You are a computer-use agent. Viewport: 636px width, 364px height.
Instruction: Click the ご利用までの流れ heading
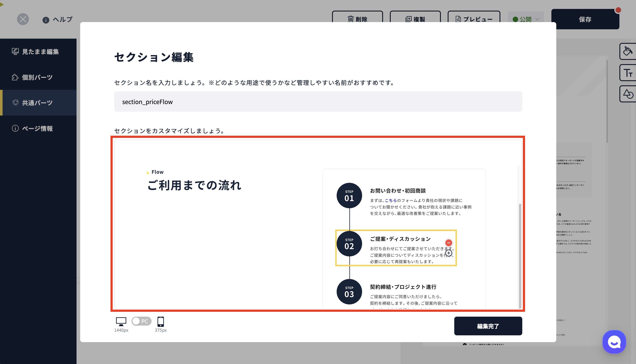(x=194, y=185)
